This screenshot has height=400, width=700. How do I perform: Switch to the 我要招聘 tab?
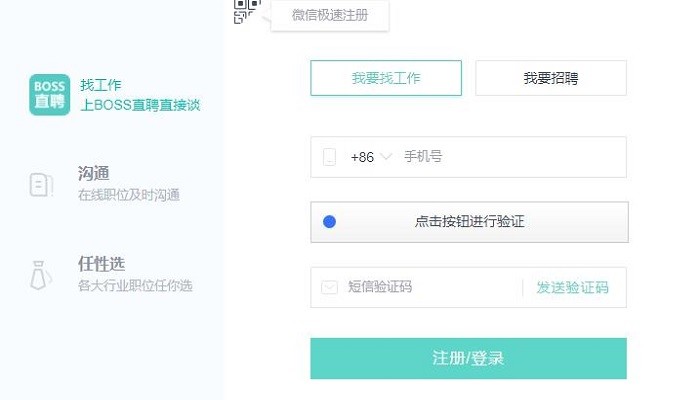coord(550,78)
